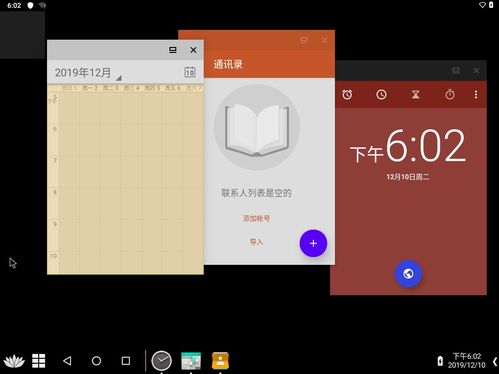499x374 pixels.
Task: Switch to the world clock tab
Action: coord(381,95)
